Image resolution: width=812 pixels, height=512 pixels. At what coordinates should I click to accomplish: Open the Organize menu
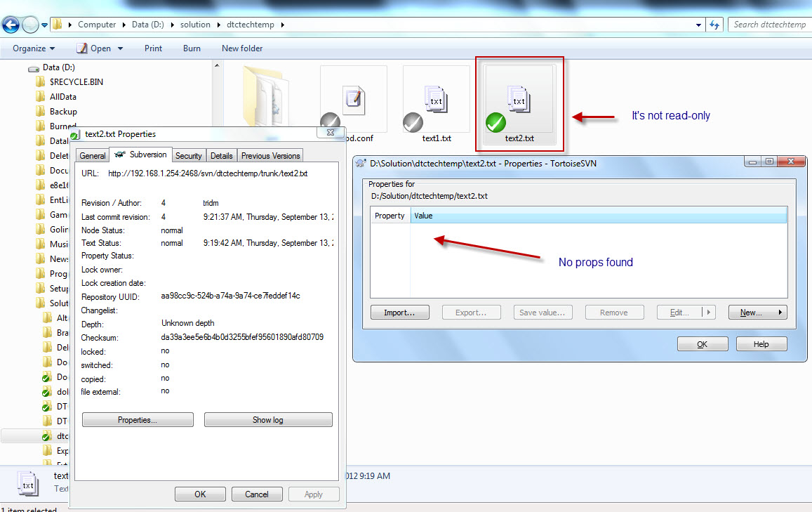[x=34, y=48]
